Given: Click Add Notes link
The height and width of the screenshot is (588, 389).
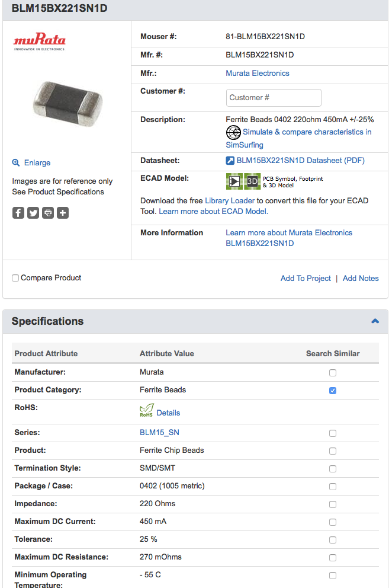Looking at the screenshot, I should [x=361, y=278].
